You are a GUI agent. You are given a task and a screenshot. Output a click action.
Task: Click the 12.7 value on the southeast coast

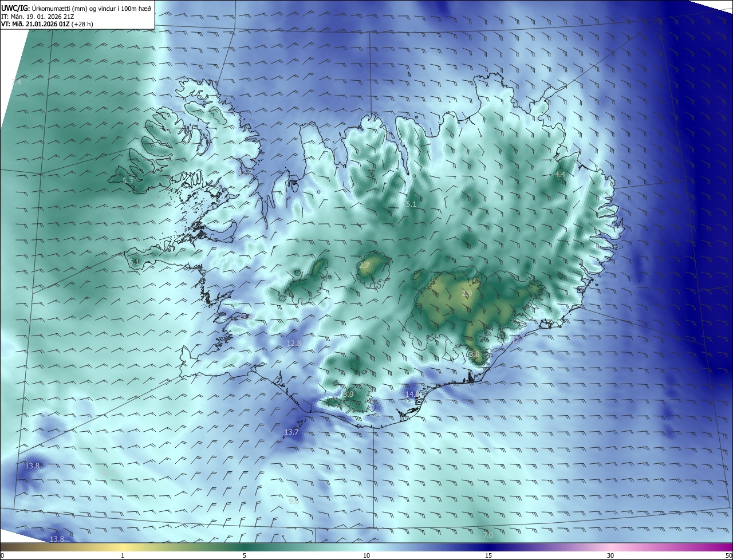517,340
